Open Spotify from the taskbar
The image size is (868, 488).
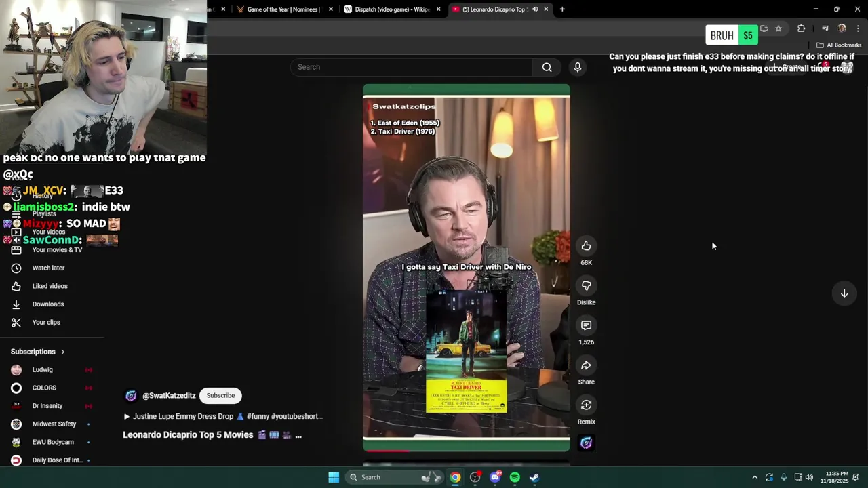515,477
